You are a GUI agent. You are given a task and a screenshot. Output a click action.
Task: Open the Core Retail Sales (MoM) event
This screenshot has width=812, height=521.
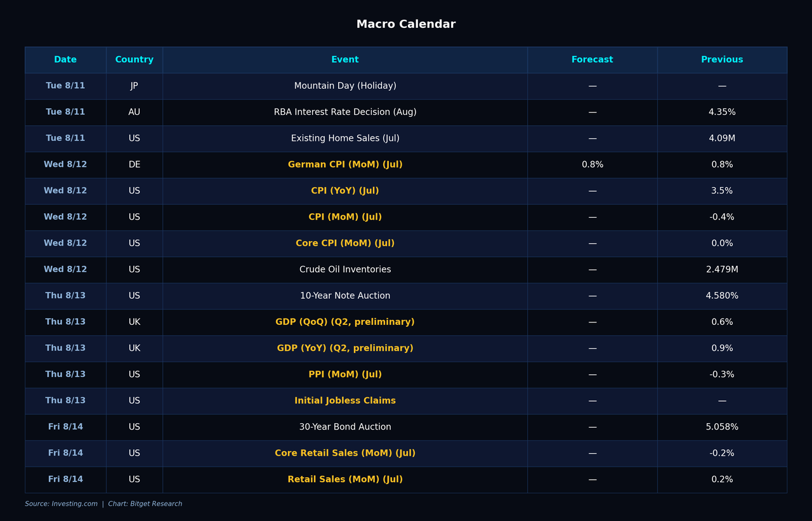[345, 454]
